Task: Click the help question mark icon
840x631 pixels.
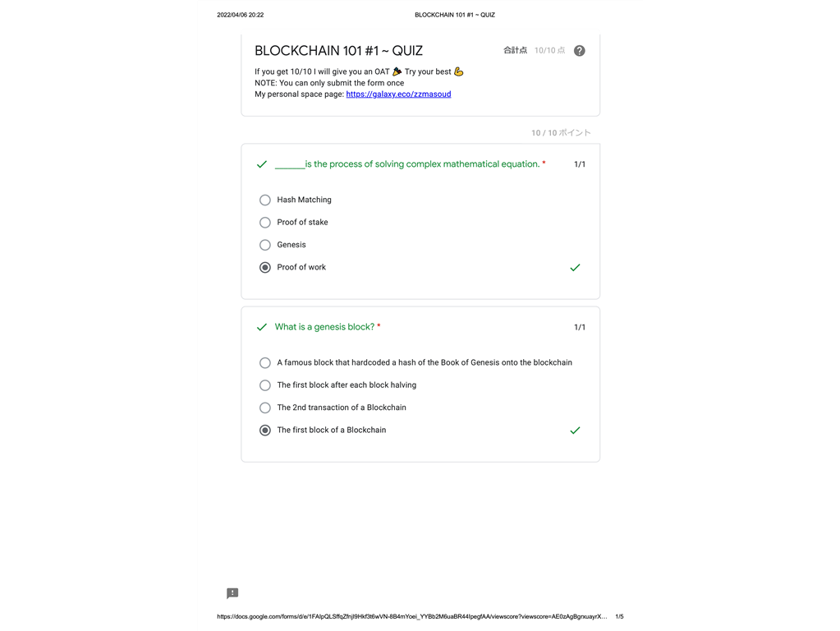Action: coord(580,51)
